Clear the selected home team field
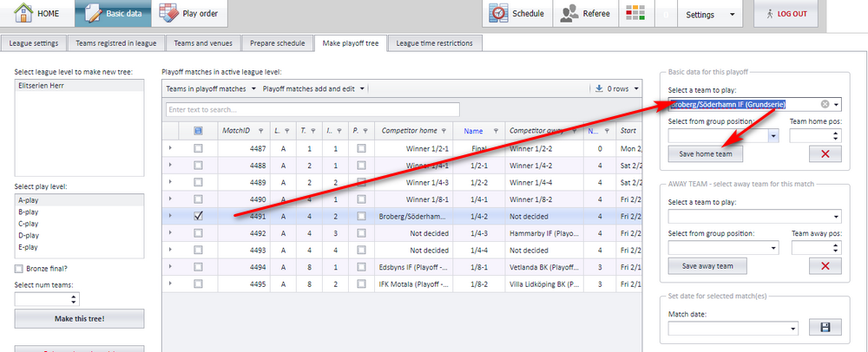The image size is (868, 352). [x=825, y=104]
